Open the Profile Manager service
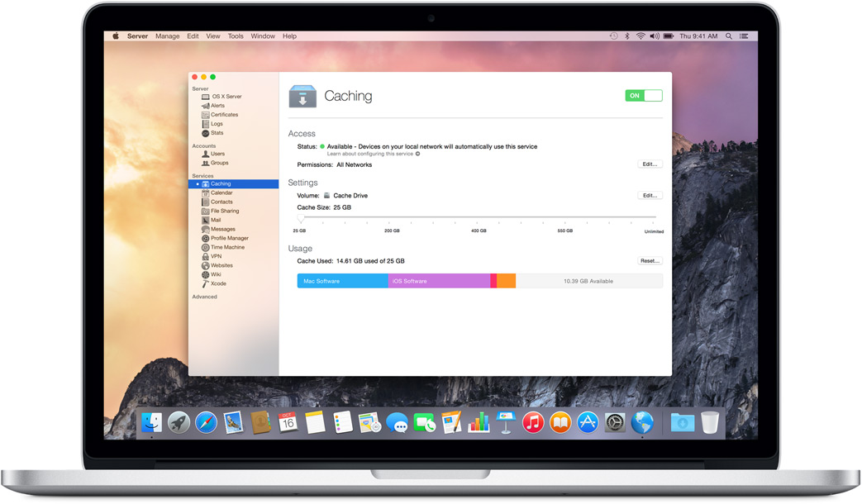 [229, 238]
